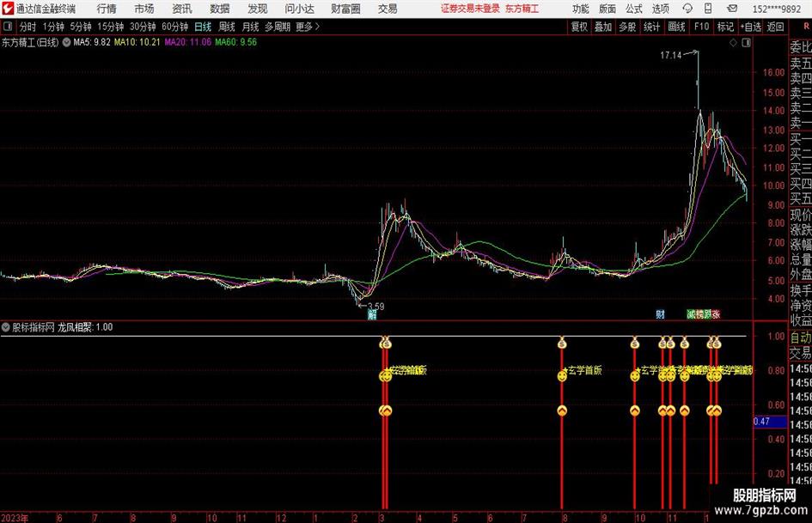Image resolution: width=812 pixels, height=523 pixels.
Task: Switch to the 5分钟 period tab
Action: 81,27
